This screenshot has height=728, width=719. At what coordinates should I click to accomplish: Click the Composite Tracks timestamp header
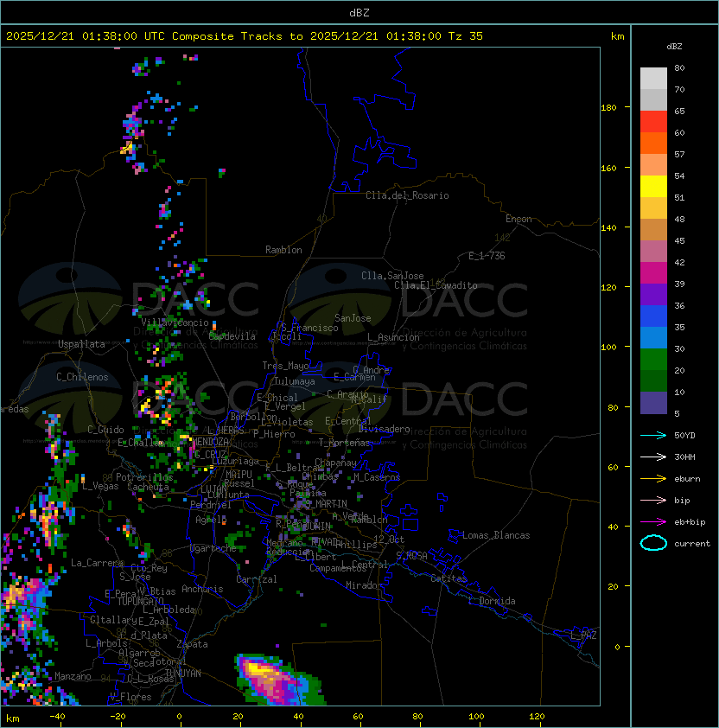245,36
